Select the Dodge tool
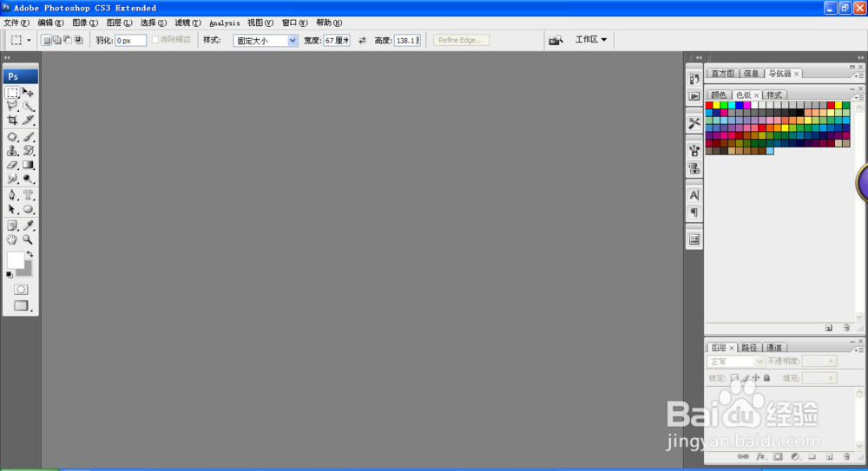This screenshot has height=471, width=868. coord(29,179)
